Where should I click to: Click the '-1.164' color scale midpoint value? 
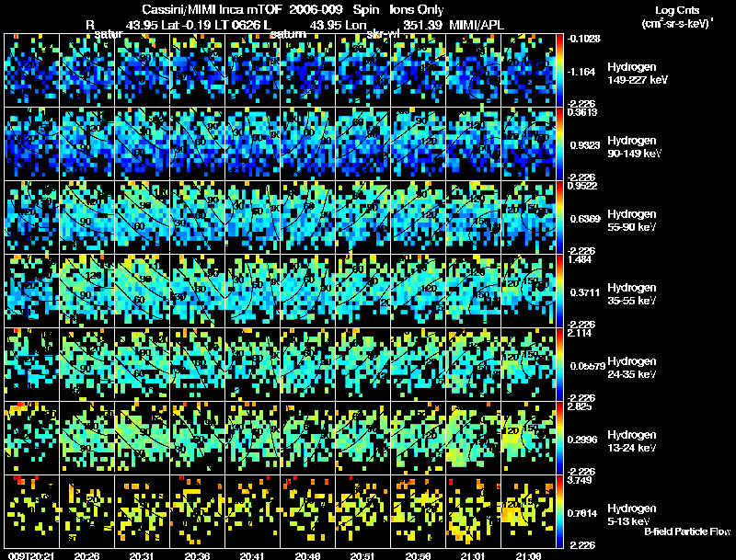(x=581, y=72)
